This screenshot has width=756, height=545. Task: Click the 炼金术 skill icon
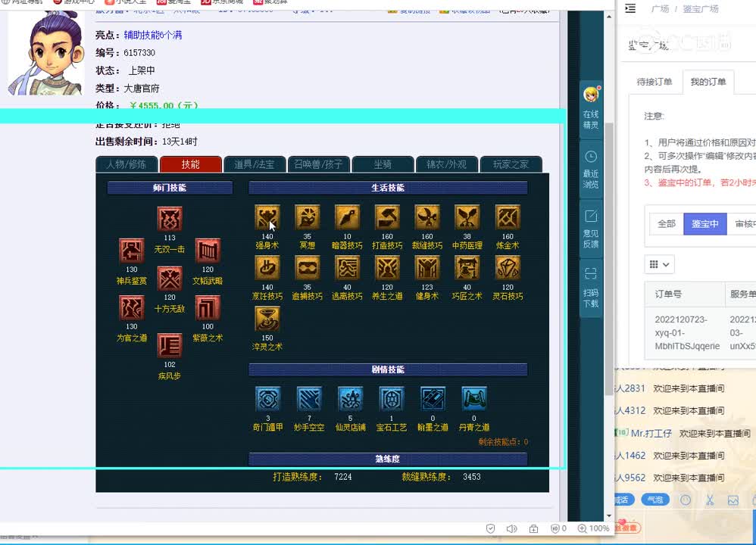point(508,216)
